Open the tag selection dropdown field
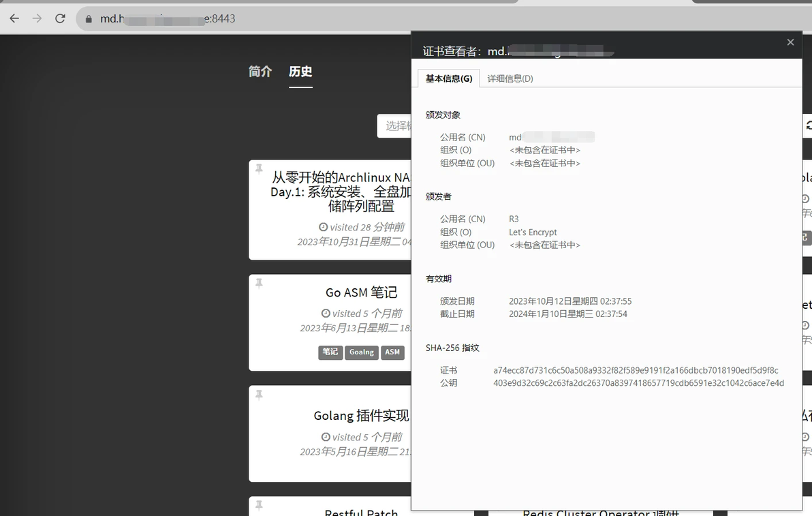812x516 pixels. tap(394, 126)
